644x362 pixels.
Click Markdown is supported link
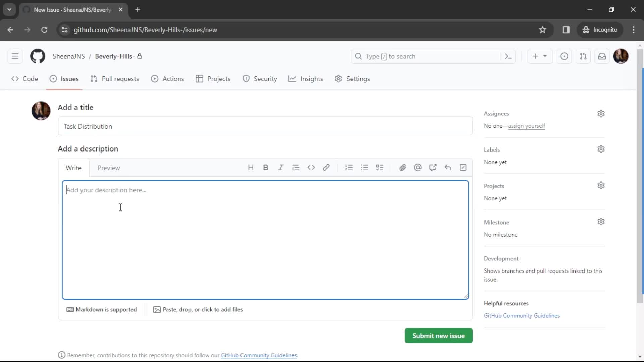102,310
